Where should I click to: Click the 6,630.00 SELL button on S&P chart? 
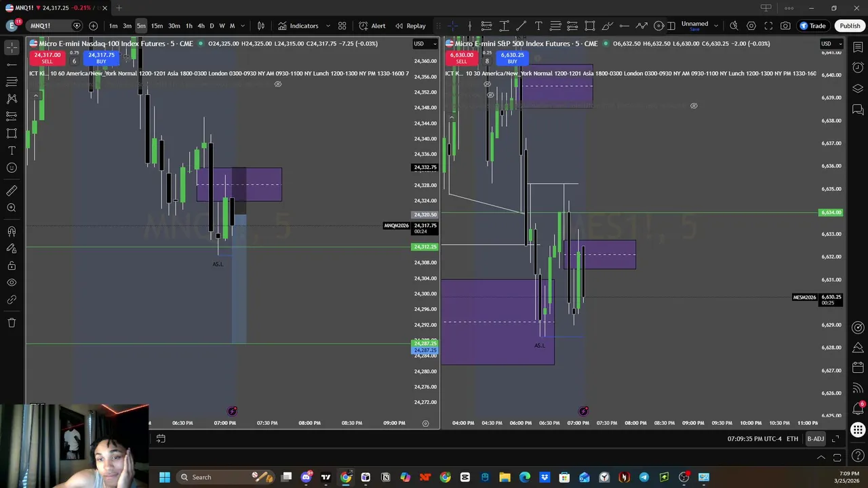(461, 58)
